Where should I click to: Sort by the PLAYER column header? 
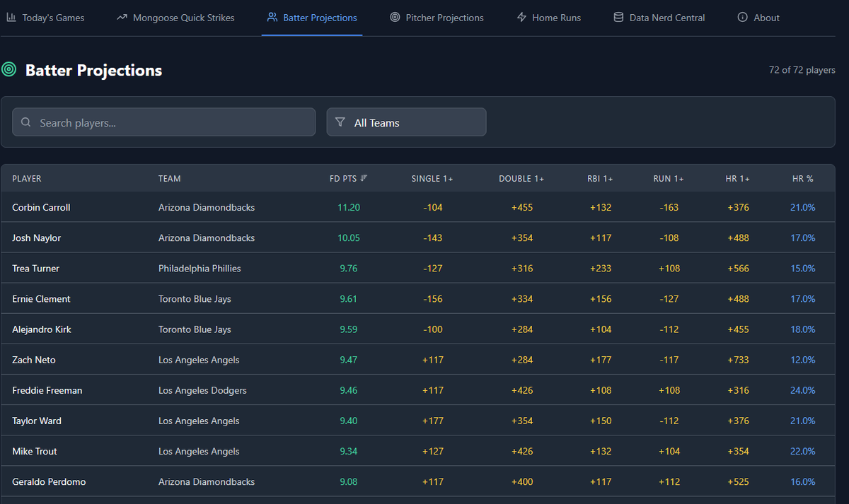pos(27,179)
